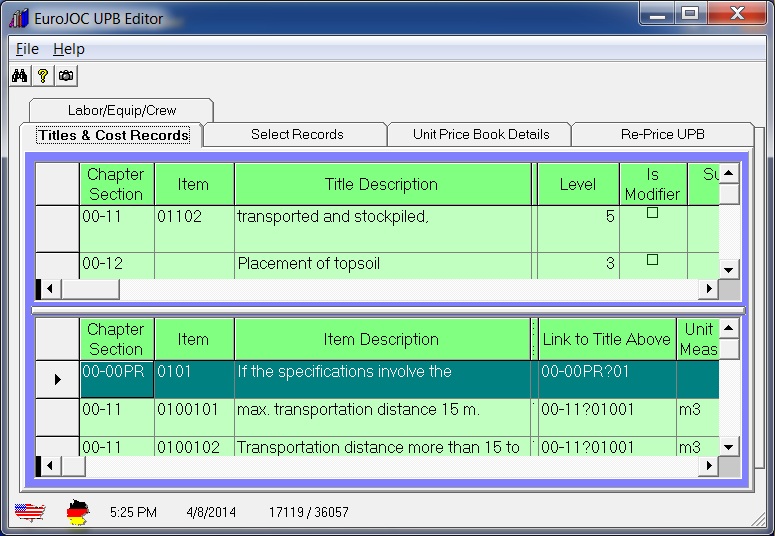Open the File menu

coord(27,49)
